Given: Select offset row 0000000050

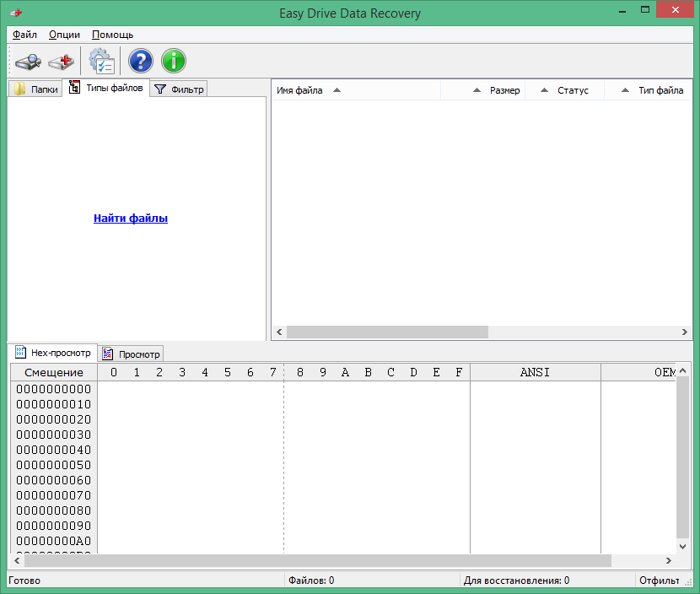Looking at the screenshot, I should coord(54,465).
